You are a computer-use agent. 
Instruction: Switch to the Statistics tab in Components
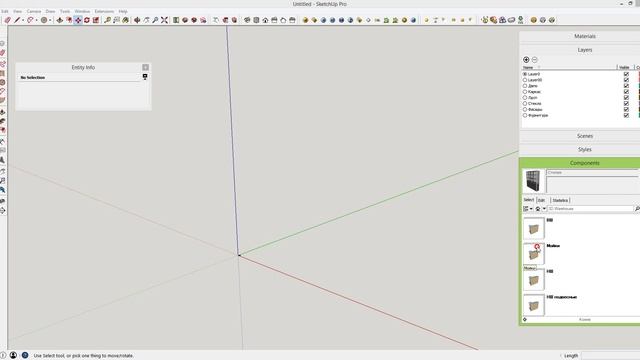point(560,200)
